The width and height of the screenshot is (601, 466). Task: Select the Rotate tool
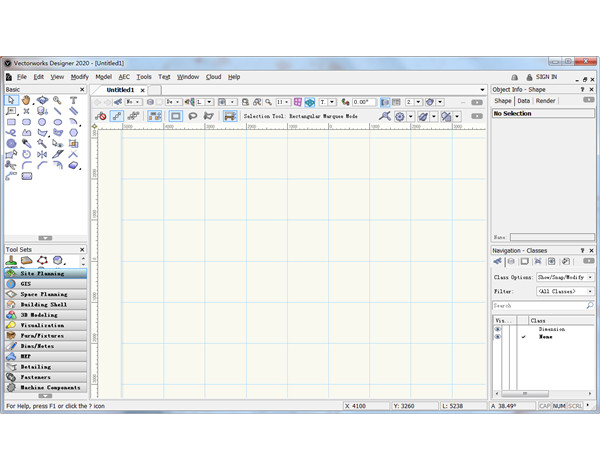[x=26, y=154]
